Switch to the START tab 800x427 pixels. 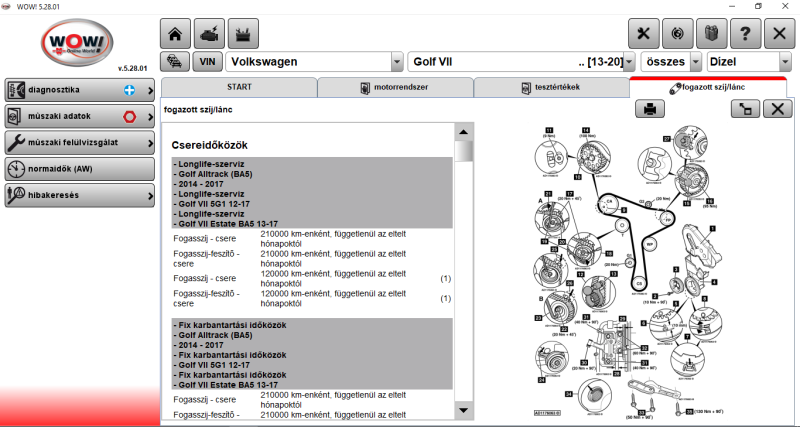(x=239, y=87)
